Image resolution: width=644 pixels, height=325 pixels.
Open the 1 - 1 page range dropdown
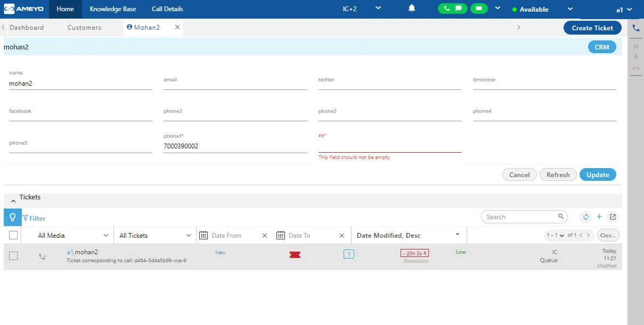(555, 235)
